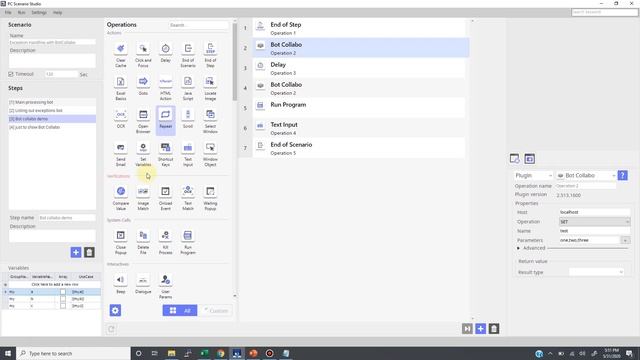Choose the OCR operation
The width and height of the screenshot is (640, 360).
click(x=120, y=119)
